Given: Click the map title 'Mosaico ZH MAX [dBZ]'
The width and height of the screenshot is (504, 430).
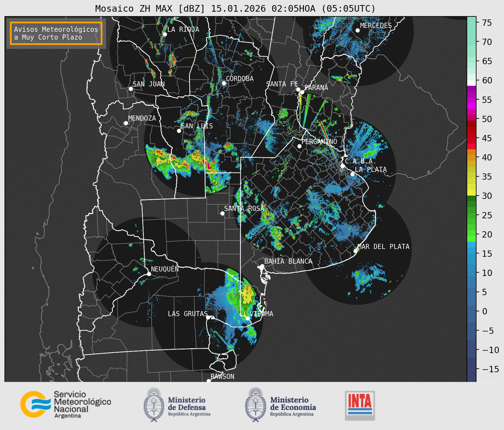Looking at the screenshot, I should pos(150,9).
